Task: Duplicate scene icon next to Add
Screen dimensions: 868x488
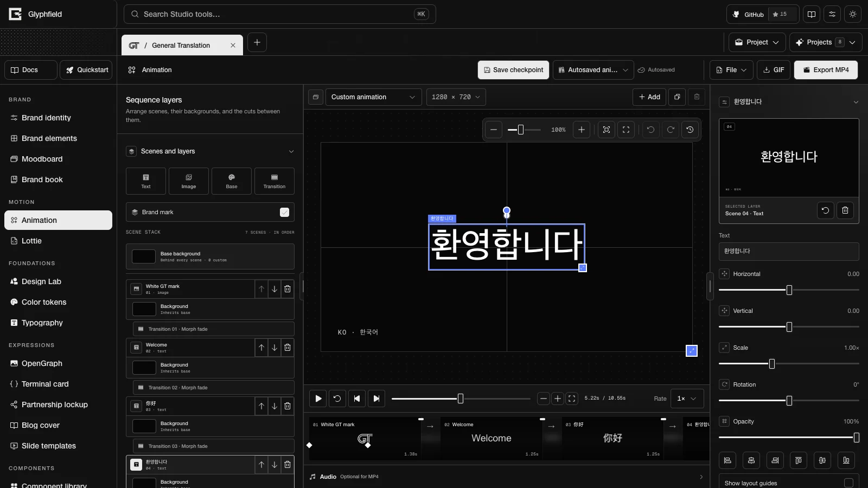Action: (677, 97)
